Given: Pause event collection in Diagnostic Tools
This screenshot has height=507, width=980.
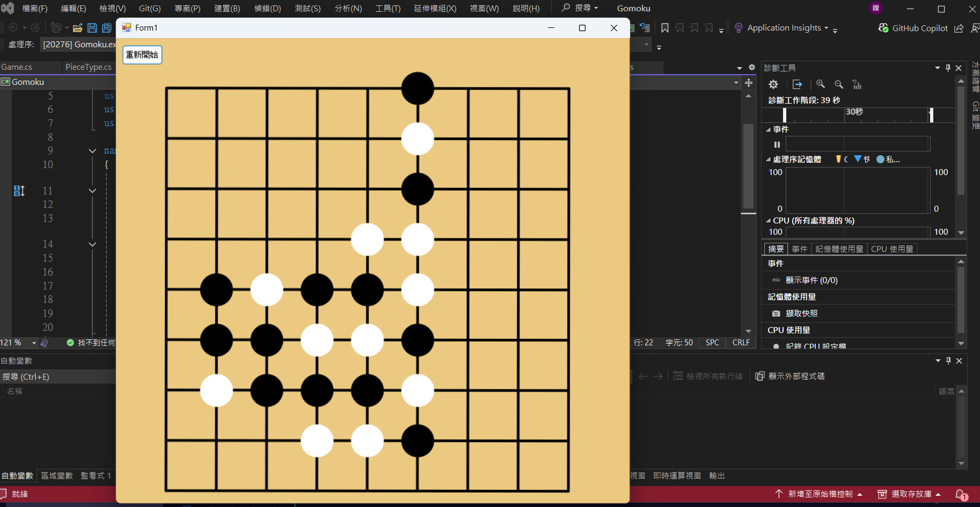Looking at the screenshot, I should coord(777,144).
